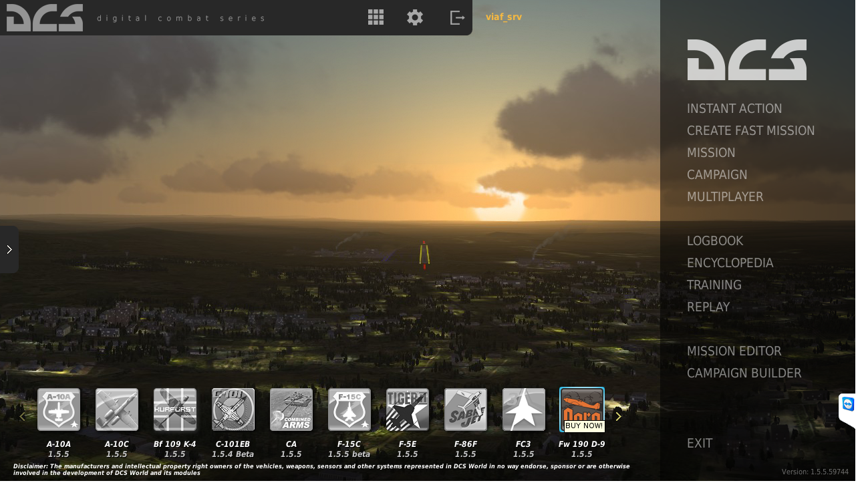Click Exit to quit DCS
This screenshot has width=868, height=491.
(x=700, y=444)
